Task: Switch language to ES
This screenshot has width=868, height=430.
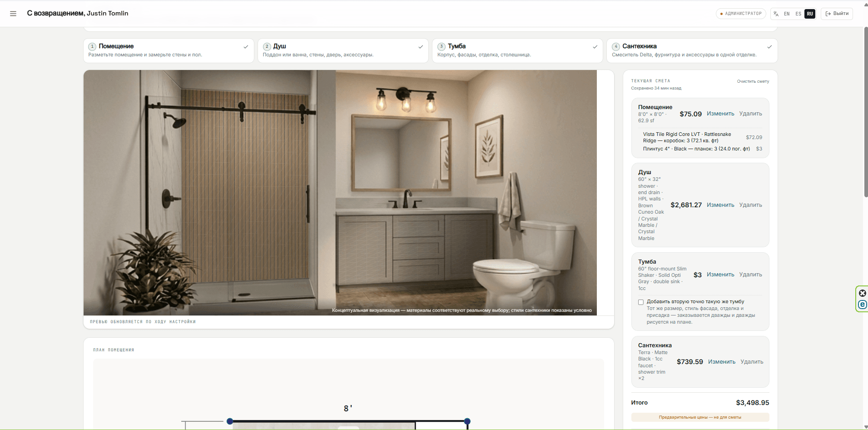Action: (x=798, y=14)
